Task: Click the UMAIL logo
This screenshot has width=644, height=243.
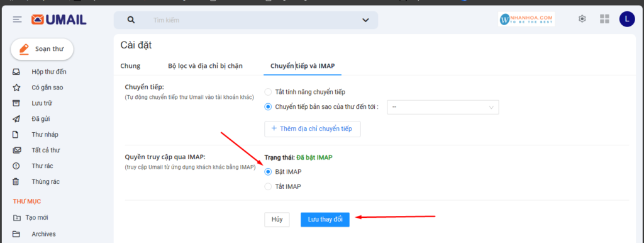Action: point(59,20)
